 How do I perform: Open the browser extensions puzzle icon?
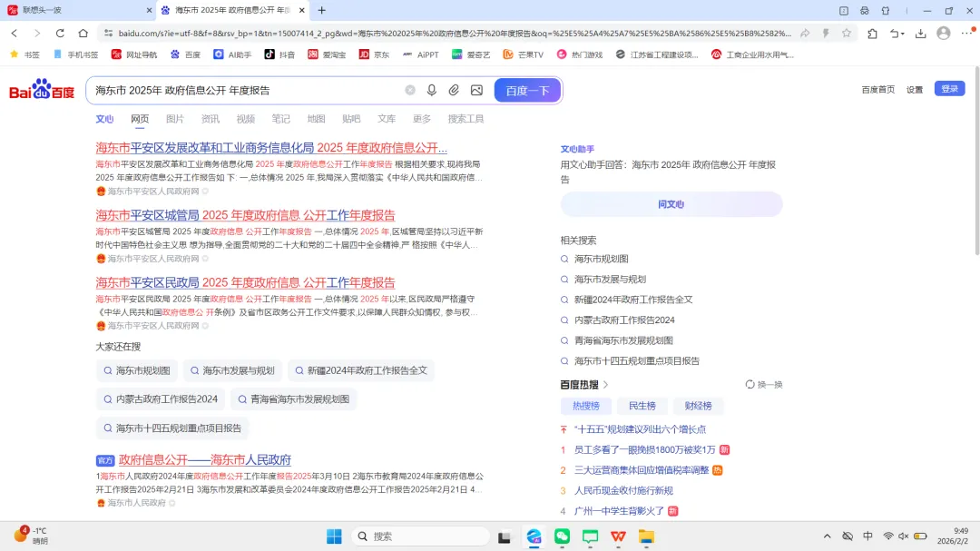873,34
